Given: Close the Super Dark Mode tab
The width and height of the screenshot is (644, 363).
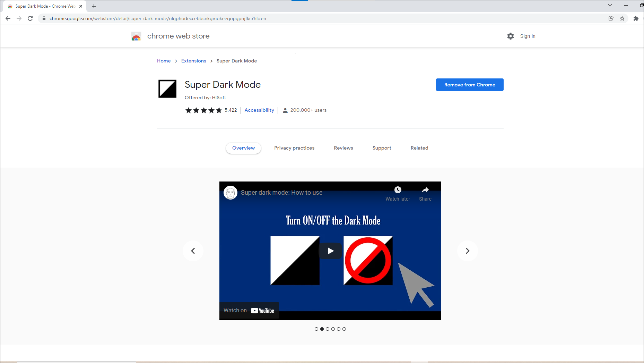Looking at the screenshot, I should (81, 6).
